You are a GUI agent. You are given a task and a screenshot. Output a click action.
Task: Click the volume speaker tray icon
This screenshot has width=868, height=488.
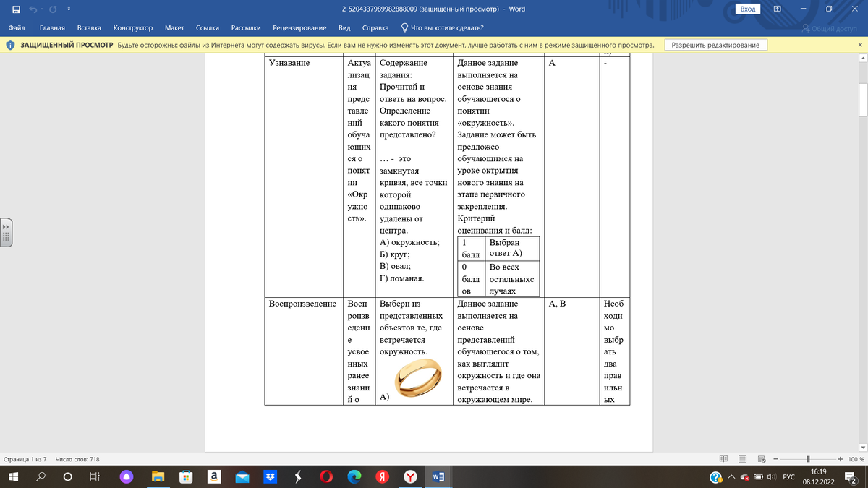coord(772,477)
